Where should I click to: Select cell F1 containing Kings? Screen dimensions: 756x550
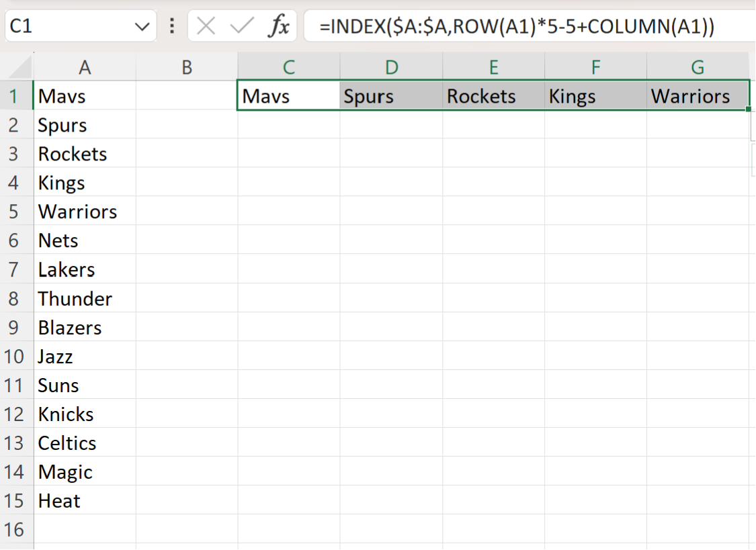coord(595,96)
